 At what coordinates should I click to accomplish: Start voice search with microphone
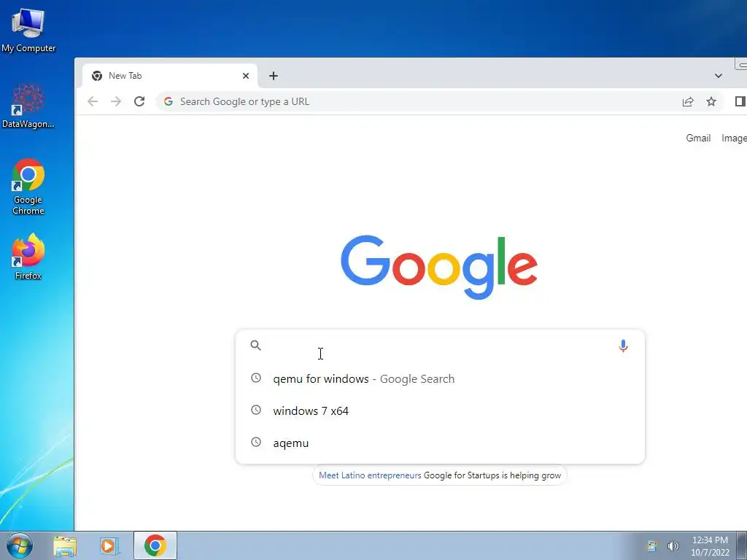click(x=623, y=346)
